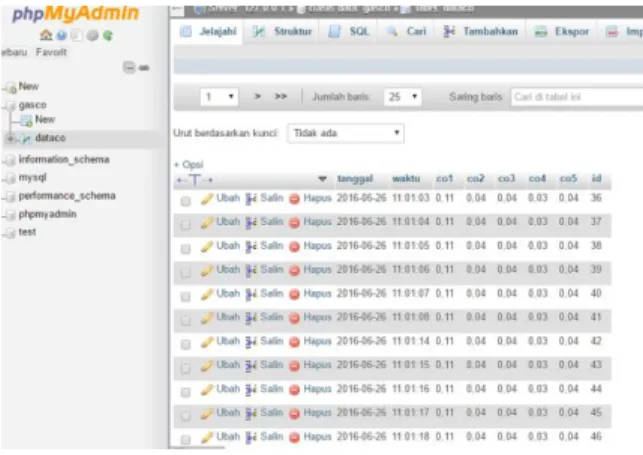Click the Saring baris search field

coord(577,97)
